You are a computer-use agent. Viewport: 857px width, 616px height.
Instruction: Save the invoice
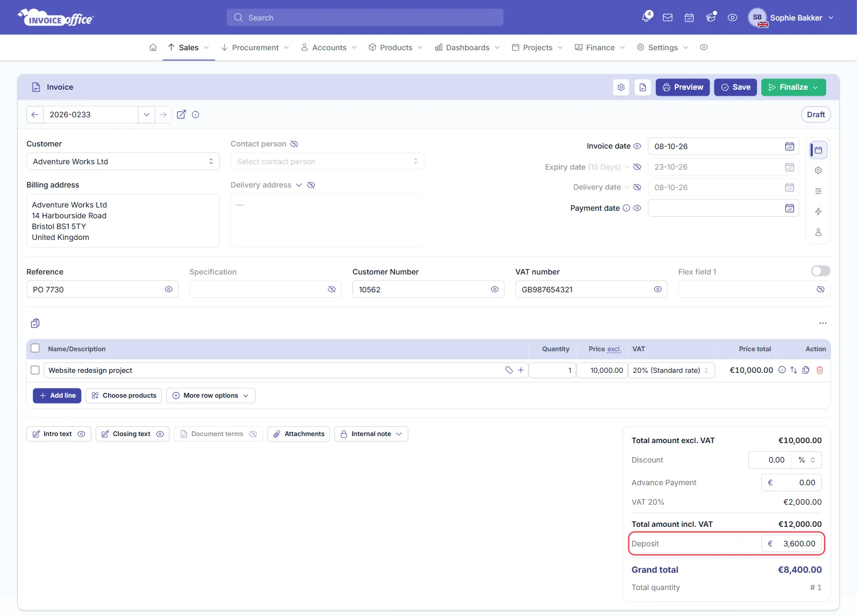[736, 88]
